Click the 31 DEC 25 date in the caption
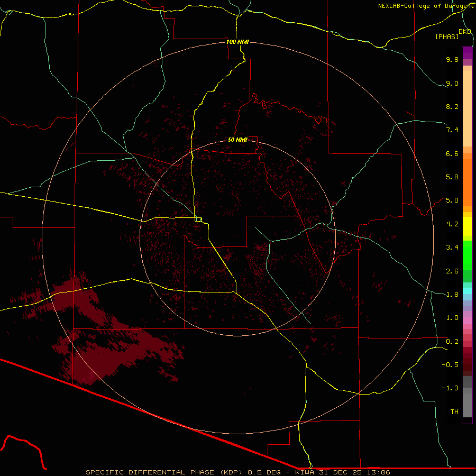476x476 pixels. (343, 472)
